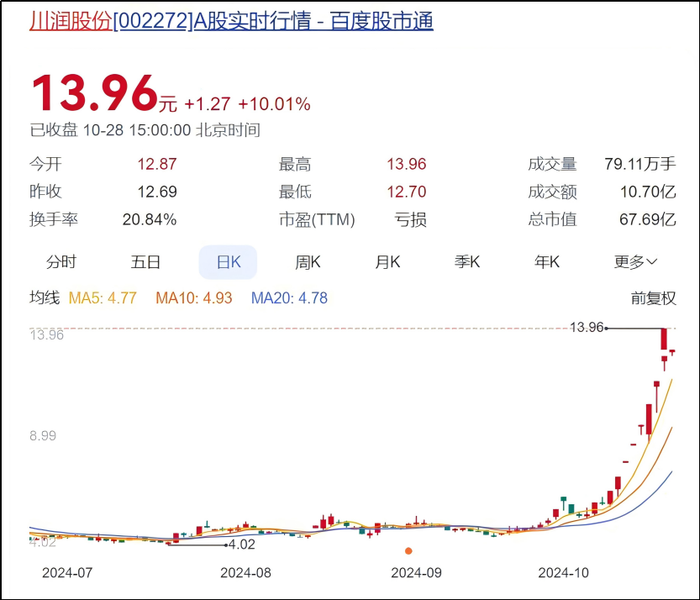Click the 2024-08 date axis label

click(x=245, y=573)
